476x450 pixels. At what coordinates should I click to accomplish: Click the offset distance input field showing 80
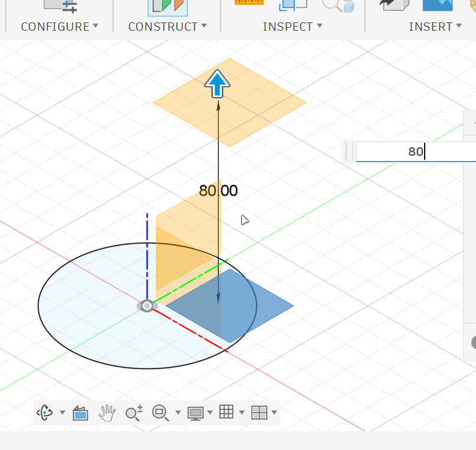coord(416,151)
